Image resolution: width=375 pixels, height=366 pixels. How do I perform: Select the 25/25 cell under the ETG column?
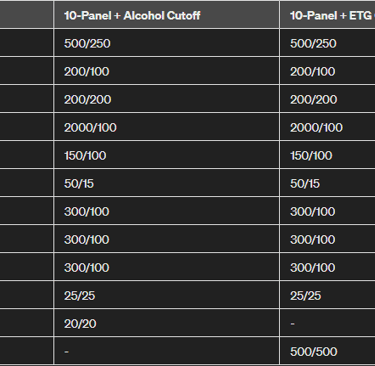[328, 295]
